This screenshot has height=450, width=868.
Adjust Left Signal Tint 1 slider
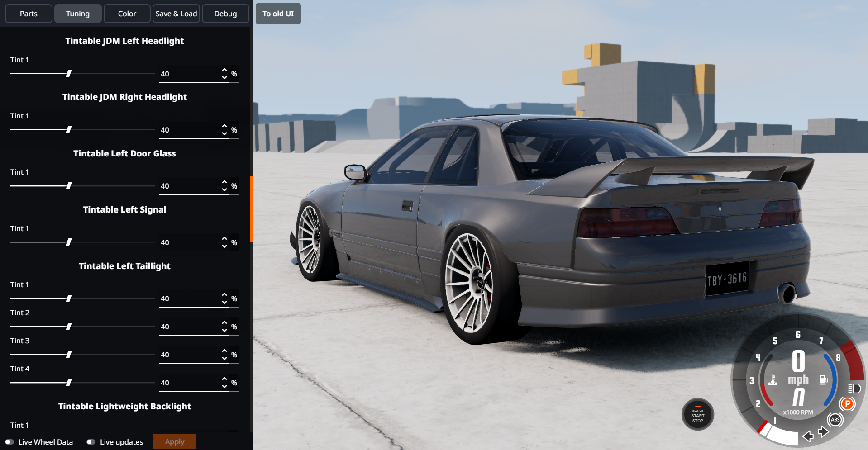click(82, 242)
